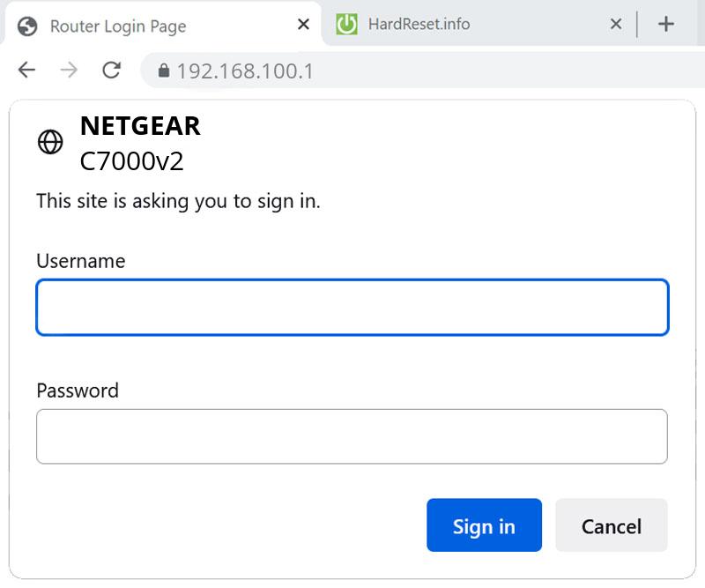Image resolution: width=705 pixels, height=588 pixels.
Task: Click inside the Password field
Action: coord(352,436)
